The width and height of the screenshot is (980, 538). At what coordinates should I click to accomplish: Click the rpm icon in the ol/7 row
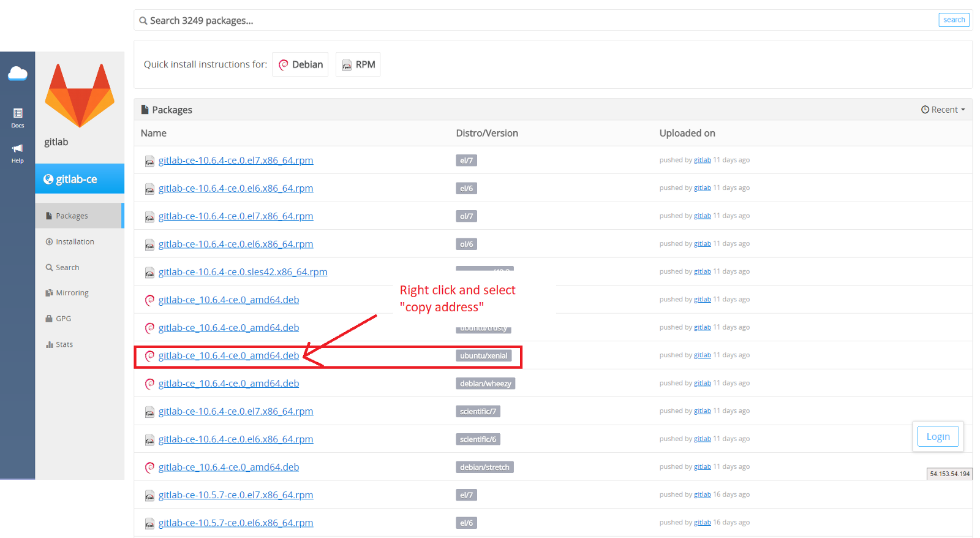pyautogui.click(x=149, y=217)
